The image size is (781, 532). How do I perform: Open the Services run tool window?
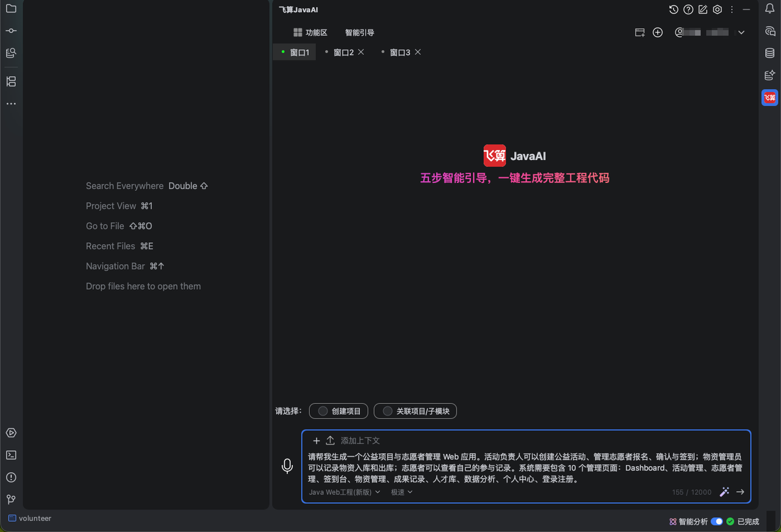click(11, 433)
